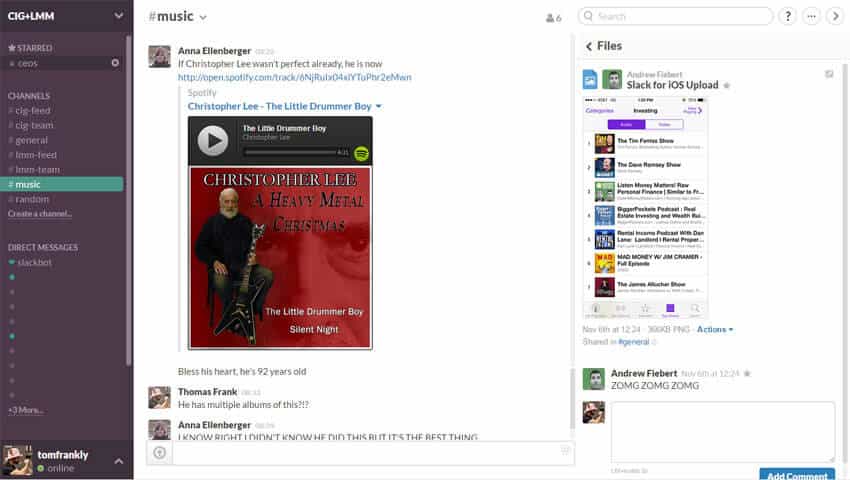850x480 pixels.
Task: Click the search field
Action: [675, 16]
